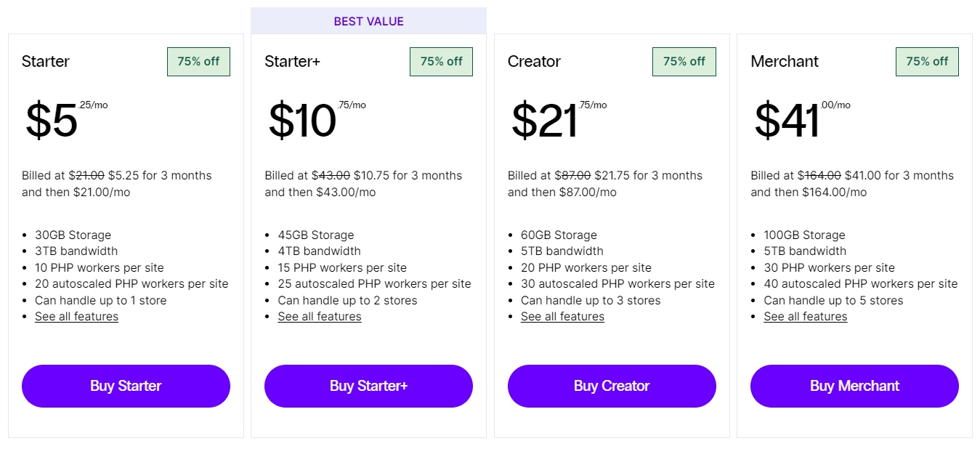Screen dimensions: 980x449
Task: Click the BEST VALUE banner
Action: coord(368,21)
